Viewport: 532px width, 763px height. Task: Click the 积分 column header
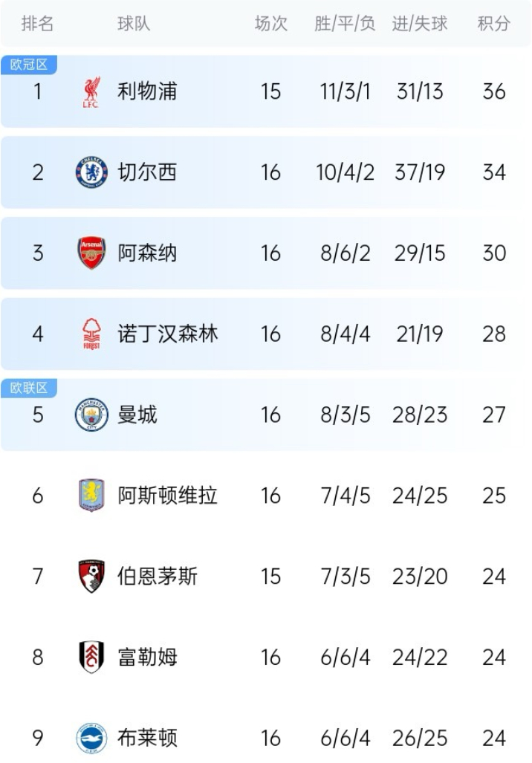[493, 23]
